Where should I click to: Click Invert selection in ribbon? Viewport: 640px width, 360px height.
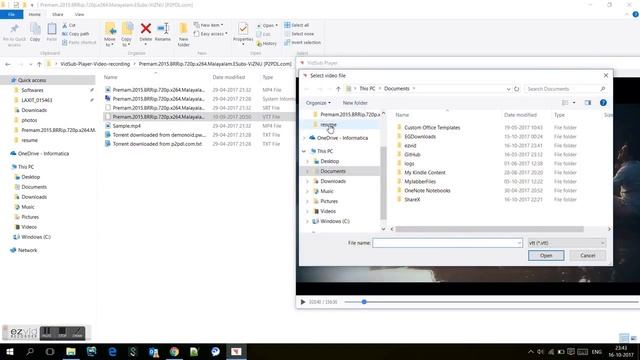coord(302,42)
